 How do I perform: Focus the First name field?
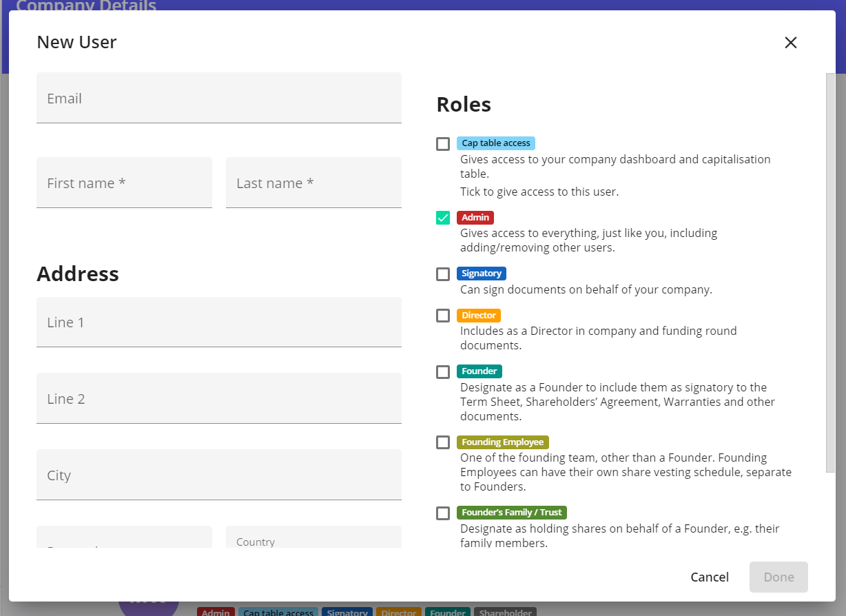click(124, 183)
